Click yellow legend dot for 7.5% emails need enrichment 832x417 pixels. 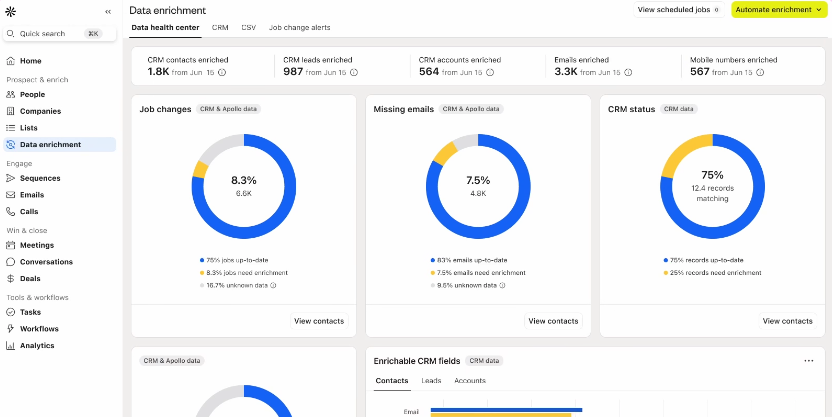[433, 273]
